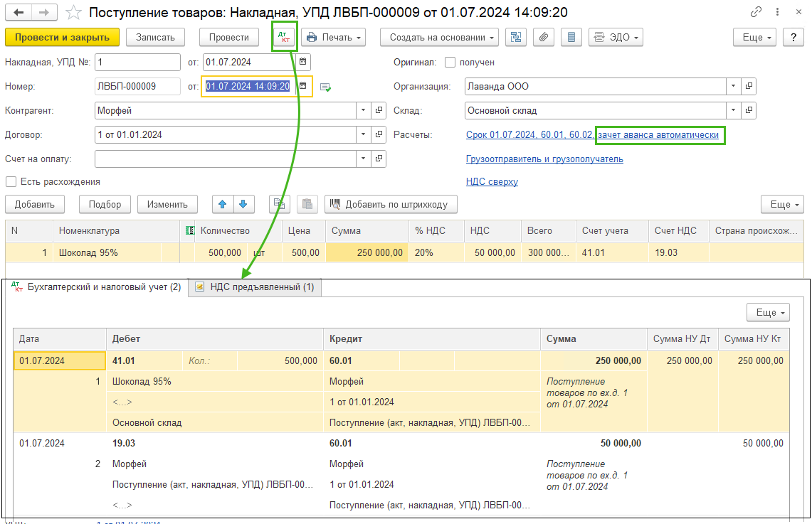Click the posted-status icon next to date
The width and height of the screenshot is (812, 524).
tap(325, 87)
